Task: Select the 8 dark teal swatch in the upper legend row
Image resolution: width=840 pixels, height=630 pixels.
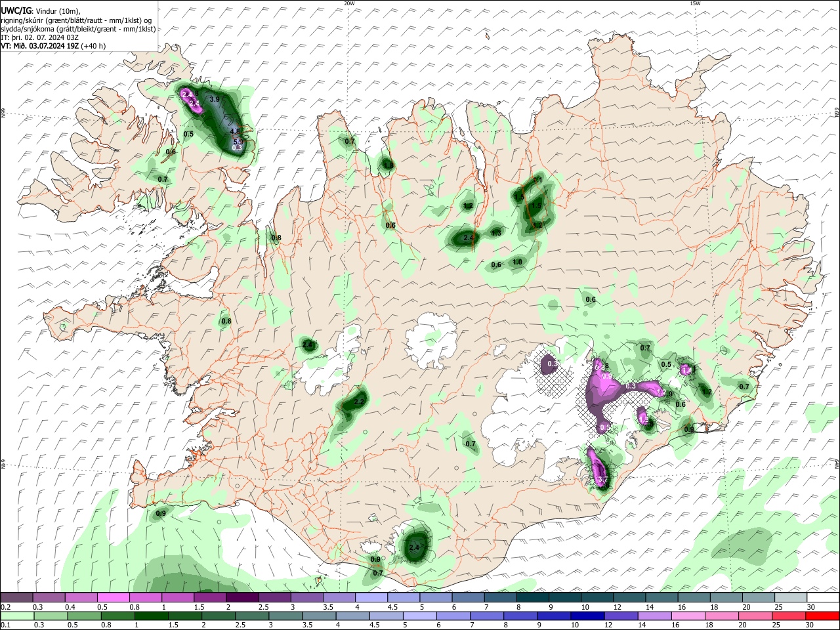Action: 532,598
